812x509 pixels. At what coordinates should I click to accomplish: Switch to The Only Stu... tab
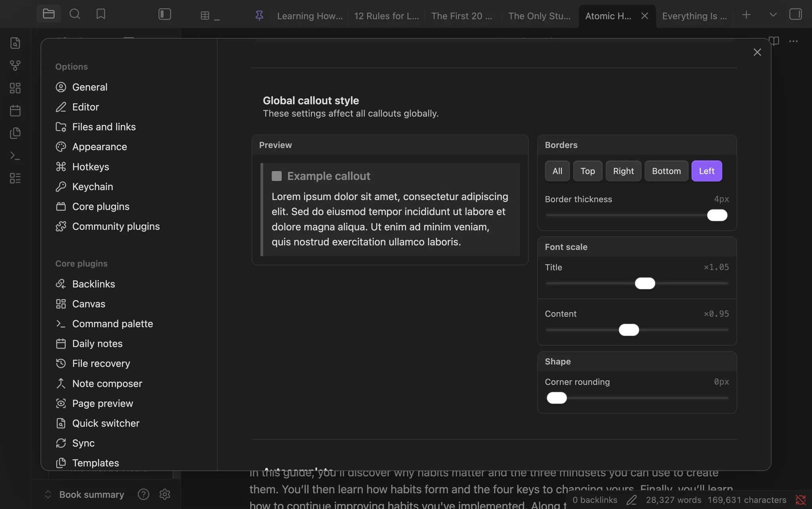pos(539,16)
